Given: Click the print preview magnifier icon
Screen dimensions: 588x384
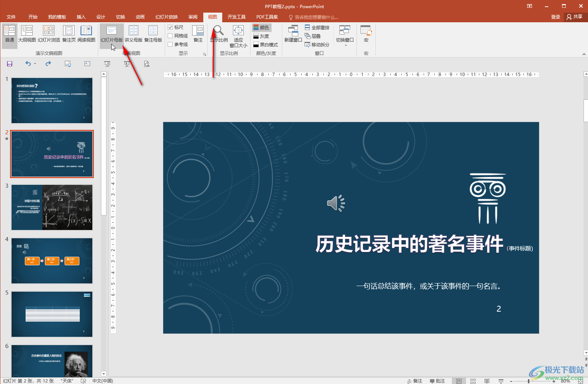Looking at the screenshot, I should click(147, 64).
